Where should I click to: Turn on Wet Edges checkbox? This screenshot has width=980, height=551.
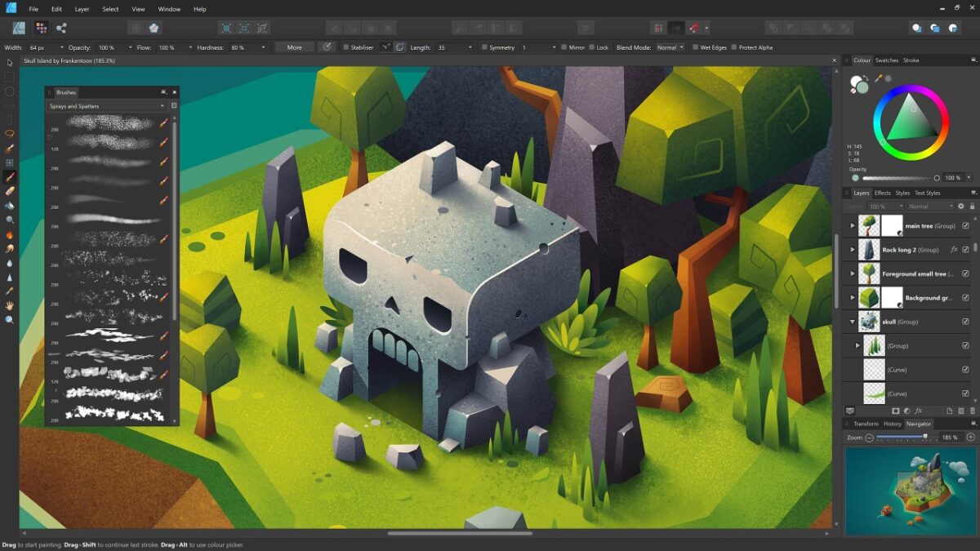click(695, 47)
